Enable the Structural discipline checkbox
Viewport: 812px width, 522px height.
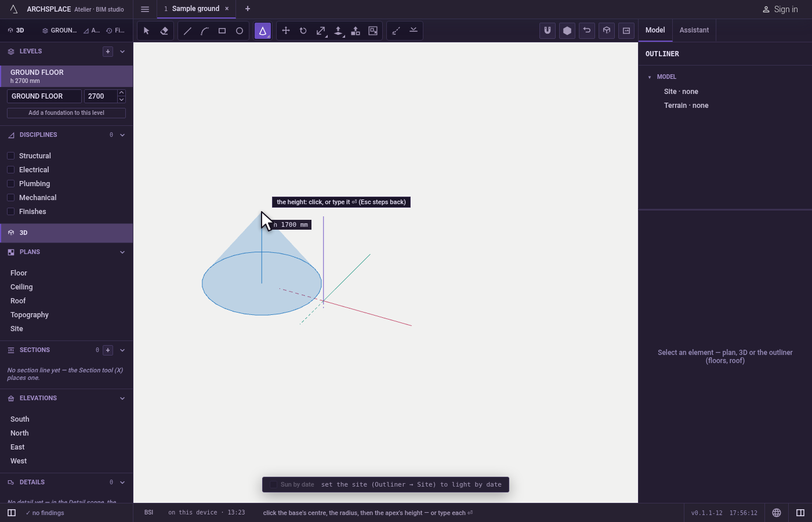pyautogui.click(x=10, y=156)
